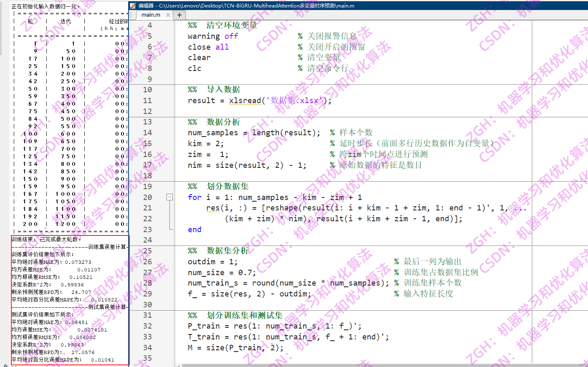
Task: Close the main.m tab with its x
Action: [x=168, y=15]
